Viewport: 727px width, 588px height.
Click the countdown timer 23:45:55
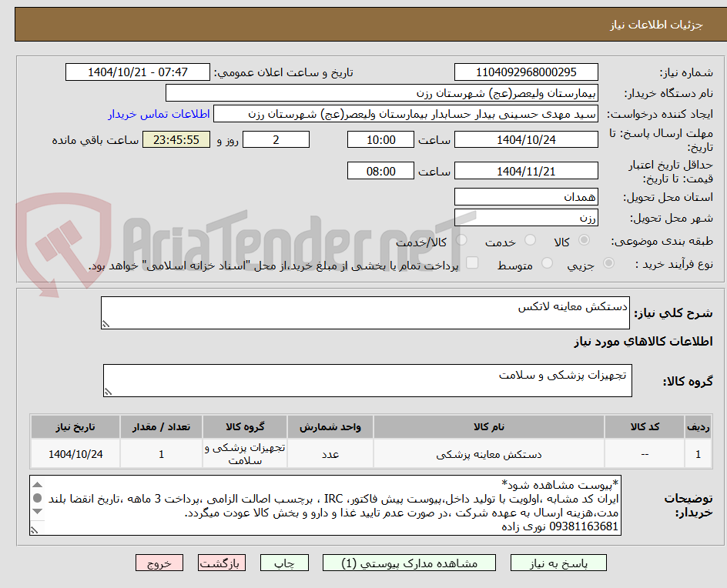[176, 139]
